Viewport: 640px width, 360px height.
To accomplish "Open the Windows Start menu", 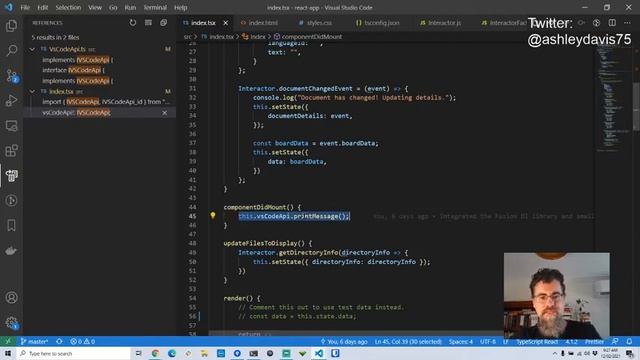I will point(8,353).
